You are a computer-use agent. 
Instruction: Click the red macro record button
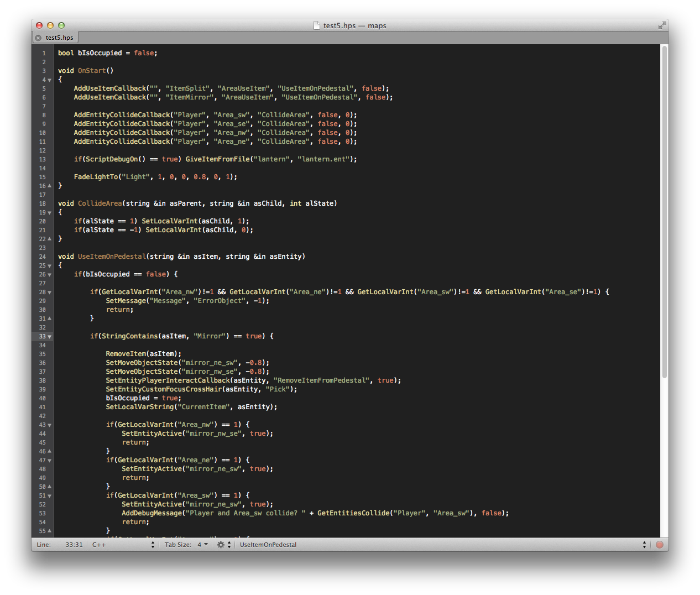coord(659,545)
